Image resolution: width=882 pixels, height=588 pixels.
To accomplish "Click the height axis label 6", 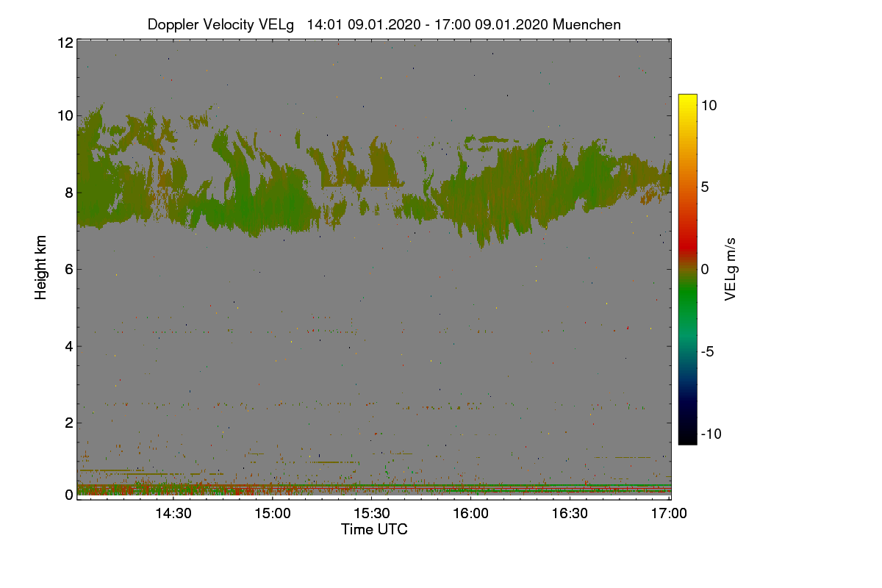I will (68, 269).
